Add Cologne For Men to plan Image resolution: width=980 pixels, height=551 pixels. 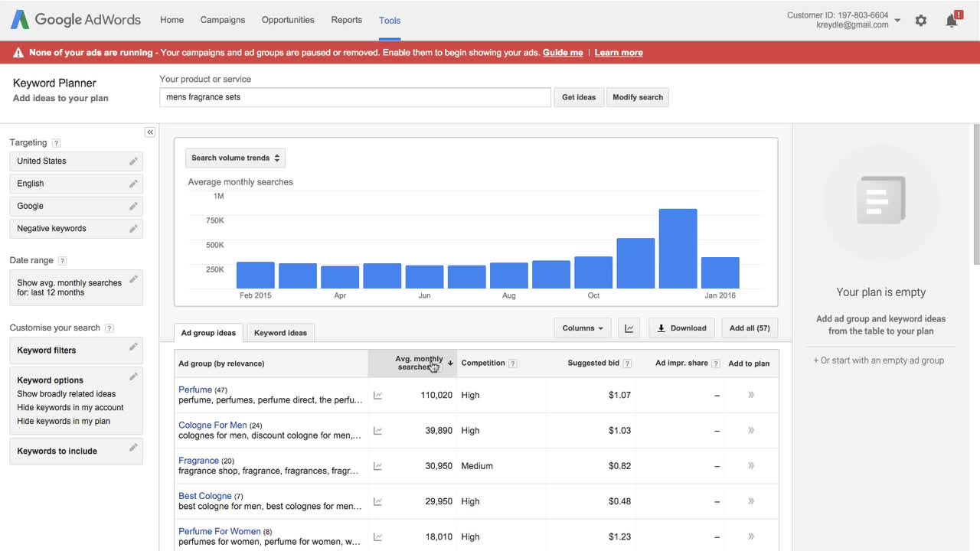(751, 430)
